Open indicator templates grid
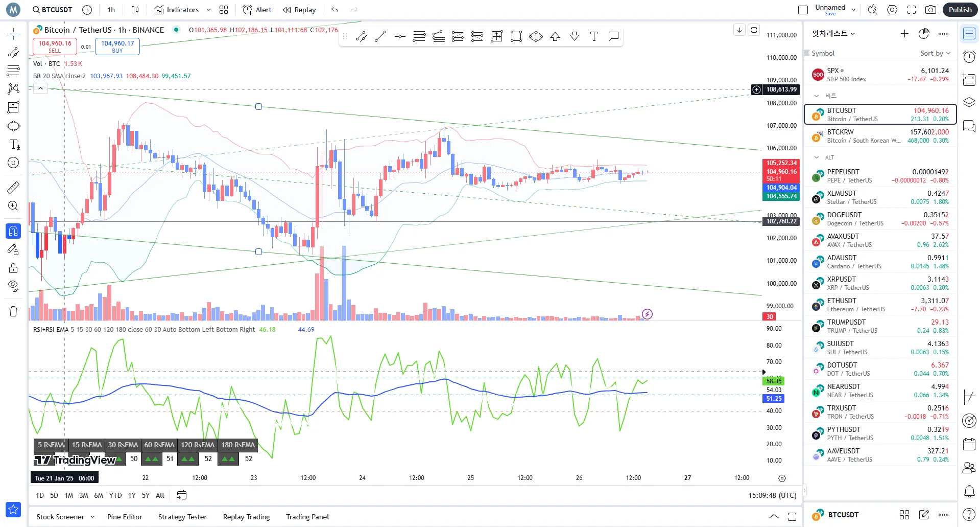Image resolution: width=980 pixels, height=527 pixels. coord(224,10)
